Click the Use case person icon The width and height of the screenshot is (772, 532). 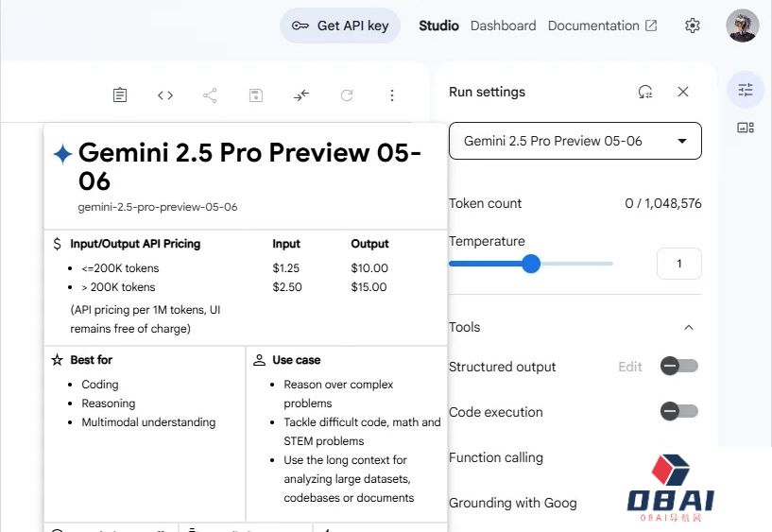[x=259, y=360]
